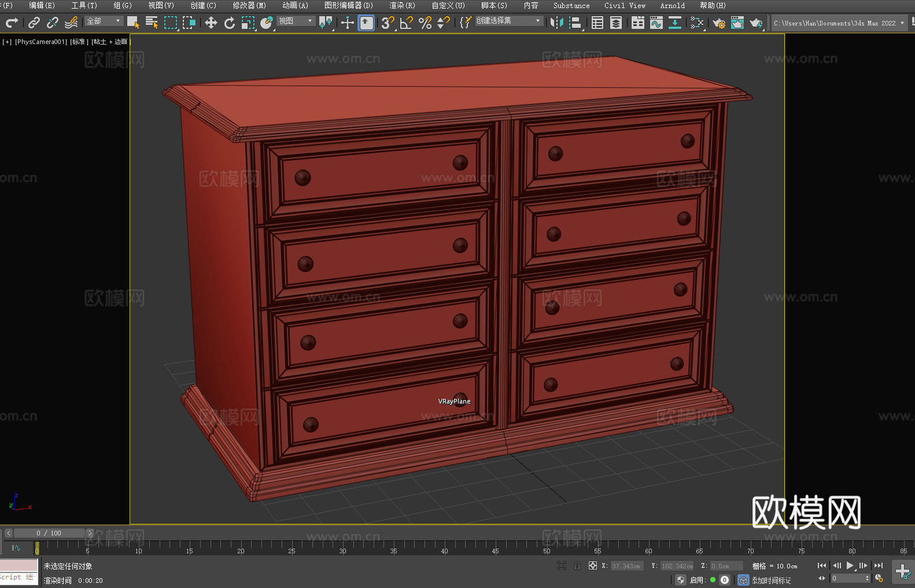Click the [标准] viewport shading label
The image size is (915, 588).
[x=79, y=42]
